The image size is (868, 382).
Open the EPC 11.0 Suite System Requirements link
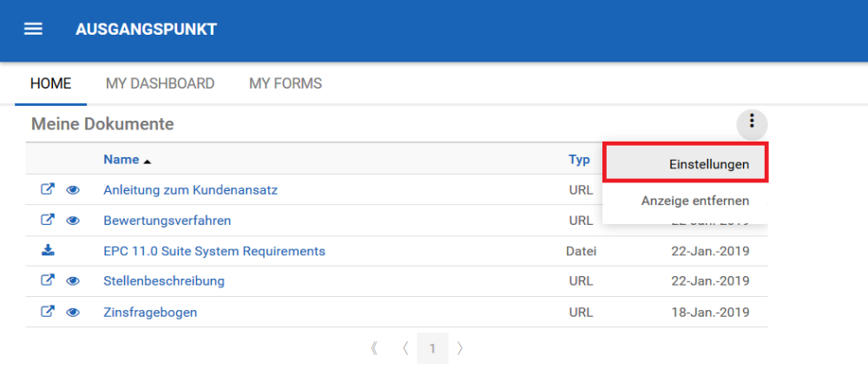click(x=214, y=251)
